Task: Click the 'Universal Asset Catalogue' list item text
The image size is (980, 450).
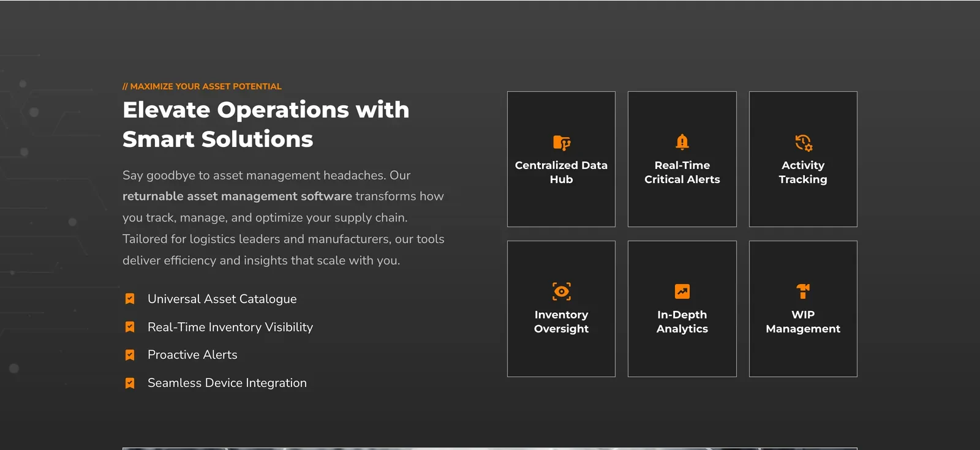Action: 222,299
